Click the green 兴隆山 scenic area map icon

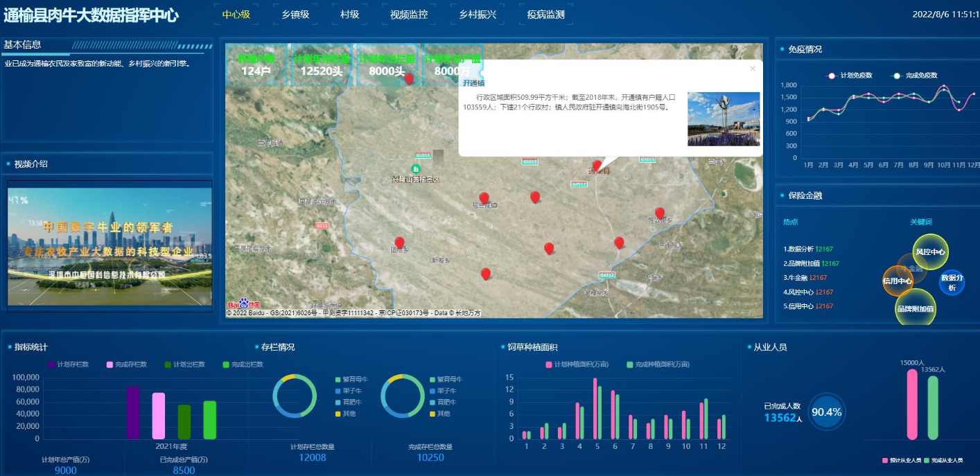pos(416,168)
